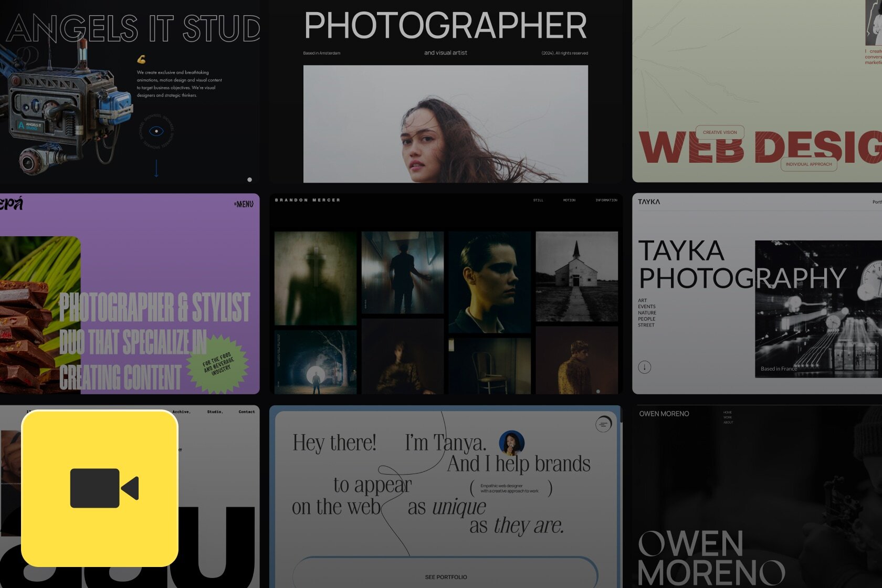
Task: Click the INDIVIDUAL APPROACH pill button
Action: tap(808, 164)
